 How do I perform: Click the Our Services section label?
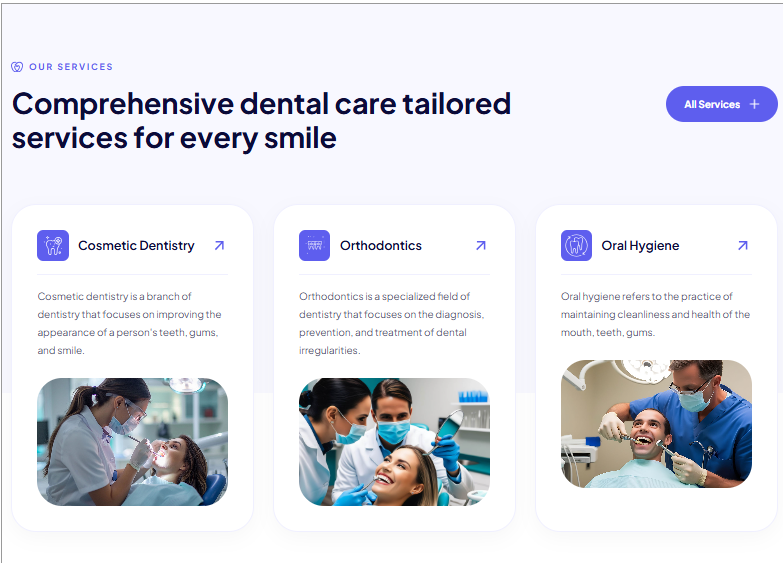pos(71,67)
